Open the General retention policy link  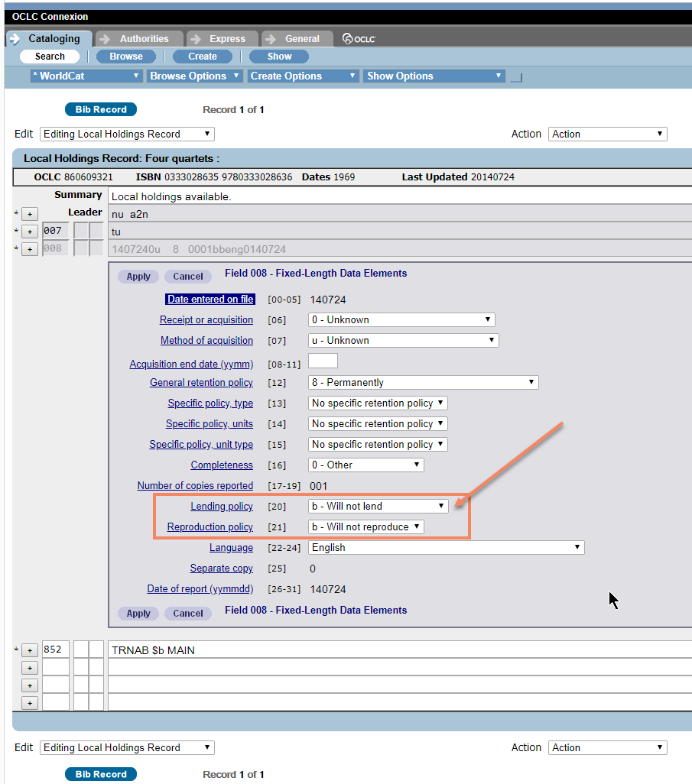point(201,383)
